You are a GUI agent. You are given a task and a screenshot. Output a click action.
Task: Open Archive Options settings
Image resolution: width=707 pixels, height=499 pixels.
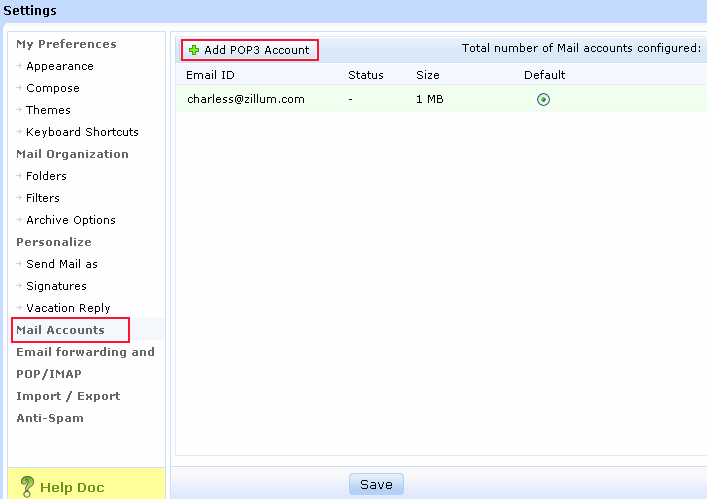(71, 220)
